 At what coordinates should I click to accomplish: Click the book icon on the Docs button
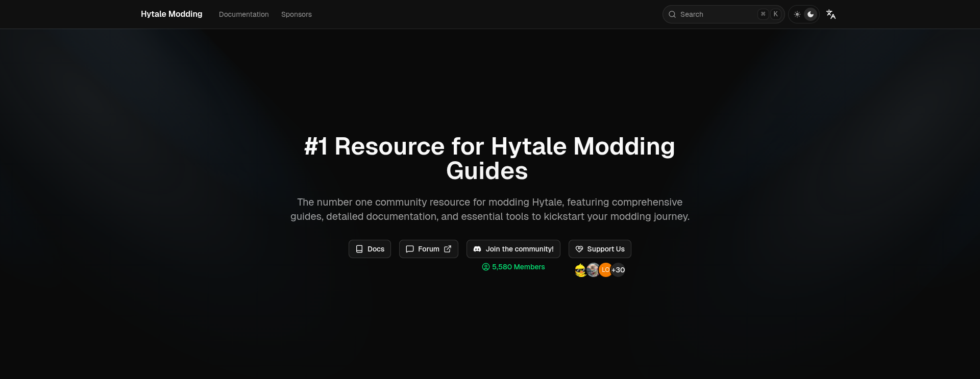tap(359, 249)
